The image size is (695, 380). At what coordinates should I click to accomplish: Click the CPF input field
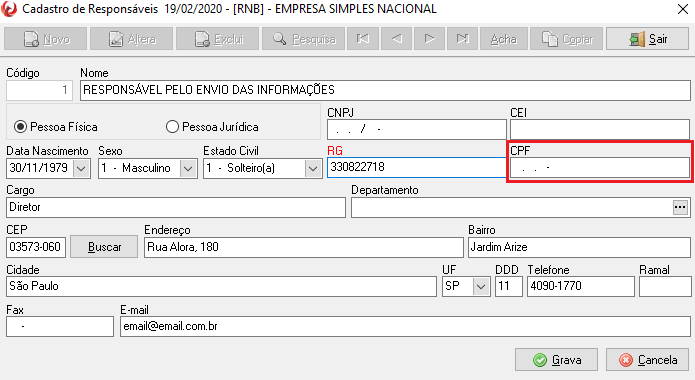600,168
